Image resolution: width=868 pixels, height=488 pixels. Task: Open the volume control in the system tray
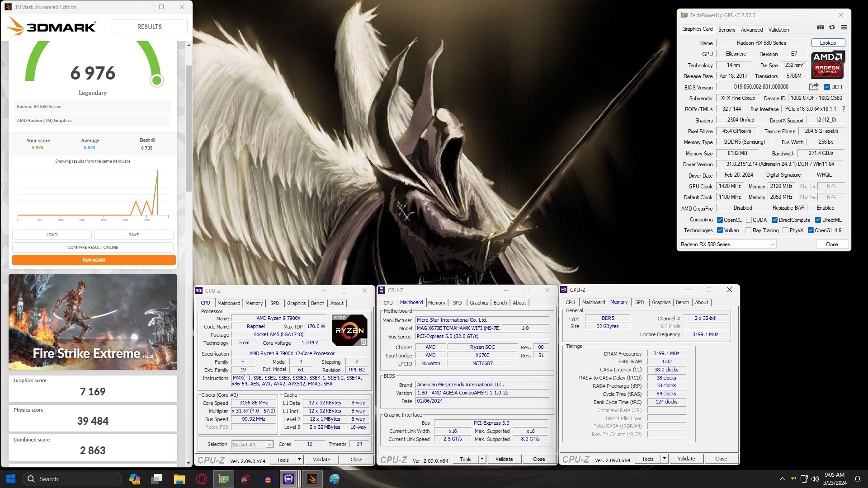(x=815, y=479)
